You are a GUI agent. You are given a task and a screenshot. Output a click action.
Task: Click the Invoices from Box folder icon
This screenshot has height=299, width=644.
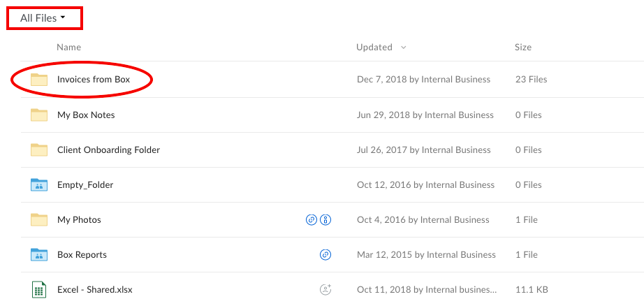click(x=39, y=80)
